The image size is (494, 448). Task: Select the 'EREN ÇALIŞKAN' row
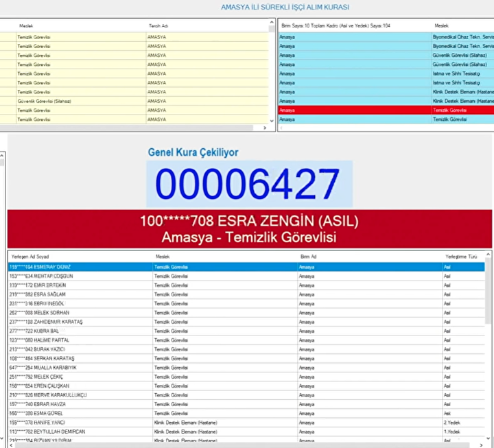(246, 386)
